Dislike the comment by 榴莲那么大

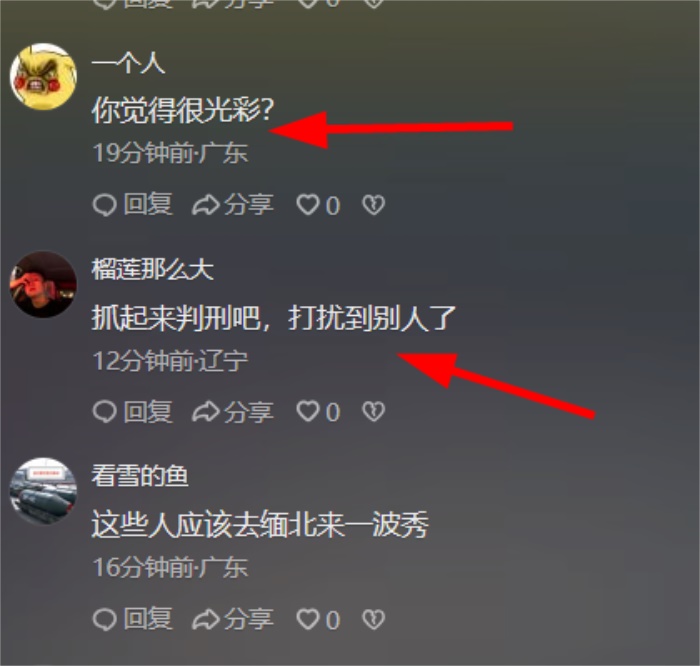(x=373, y=412)
